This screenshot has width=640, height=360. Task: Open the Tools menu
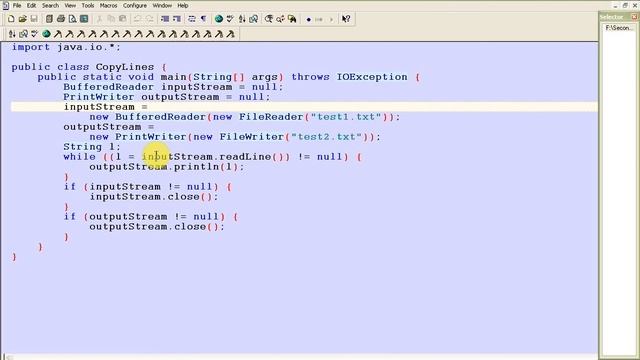click(x=88, y=6)
